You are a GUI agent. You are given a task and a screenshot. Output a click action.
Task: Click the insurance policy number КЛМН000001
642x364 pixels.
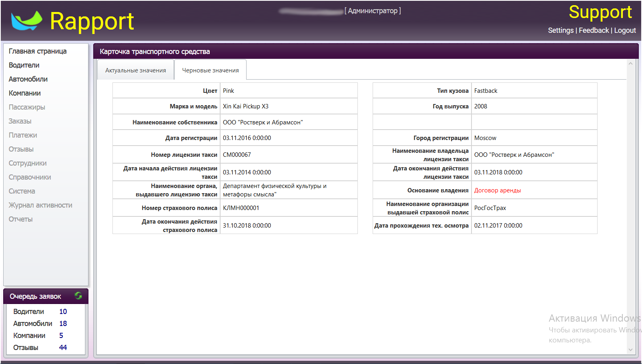click(x=241, y=208)
